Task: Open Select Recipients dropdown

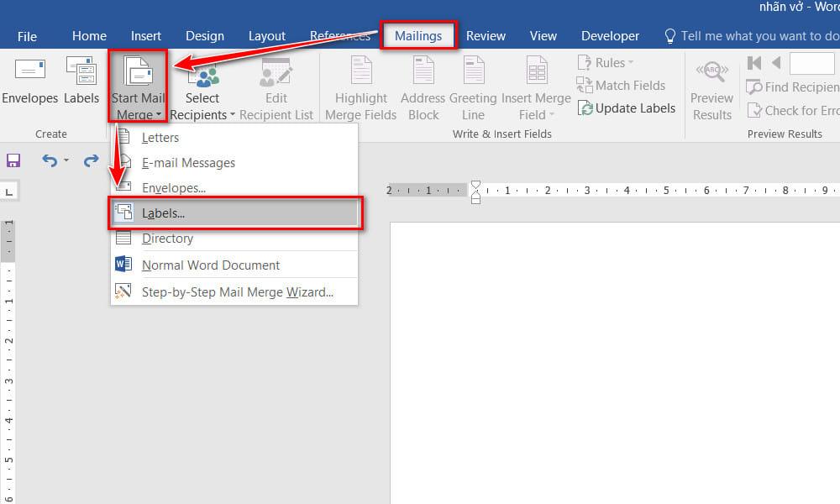Action: pos(202,88)
